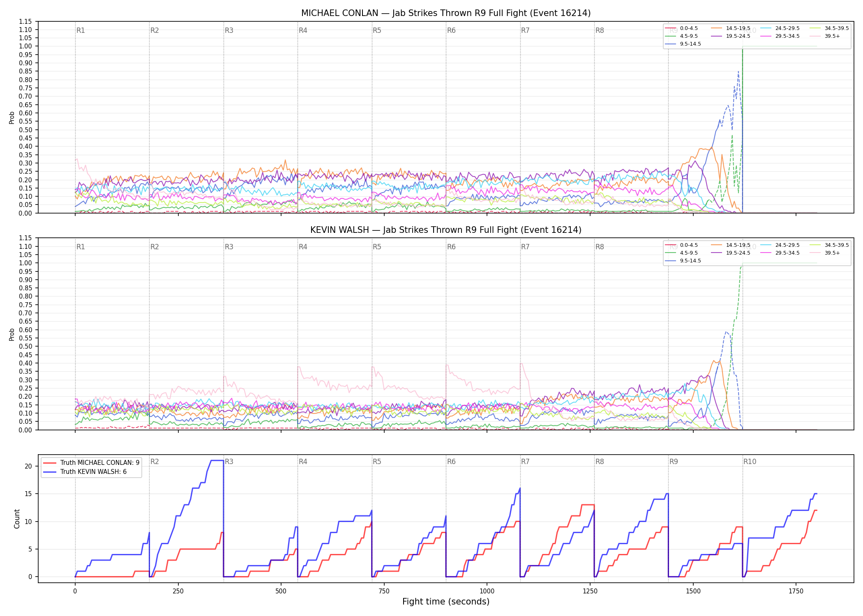
Task: Click the R2 round marker in Walsh chart
Action: (155, 247)
